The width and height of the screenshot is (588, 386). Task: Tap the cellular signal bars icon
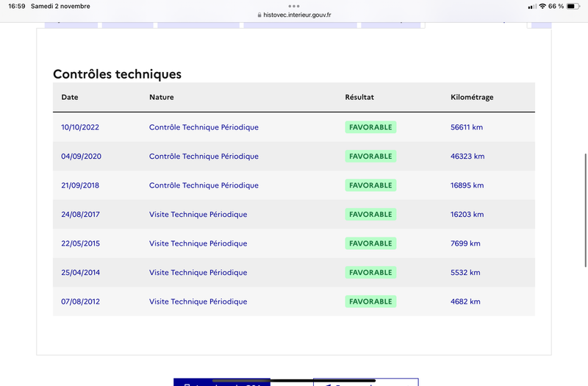tap(532, 7)
